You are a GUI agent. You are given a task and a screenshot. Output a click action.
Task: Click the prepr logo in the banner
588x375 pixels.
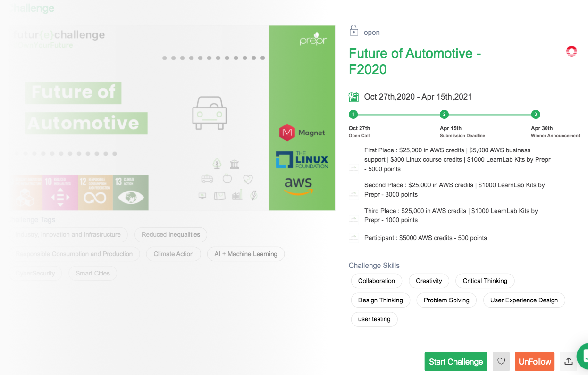coord(313,39)
